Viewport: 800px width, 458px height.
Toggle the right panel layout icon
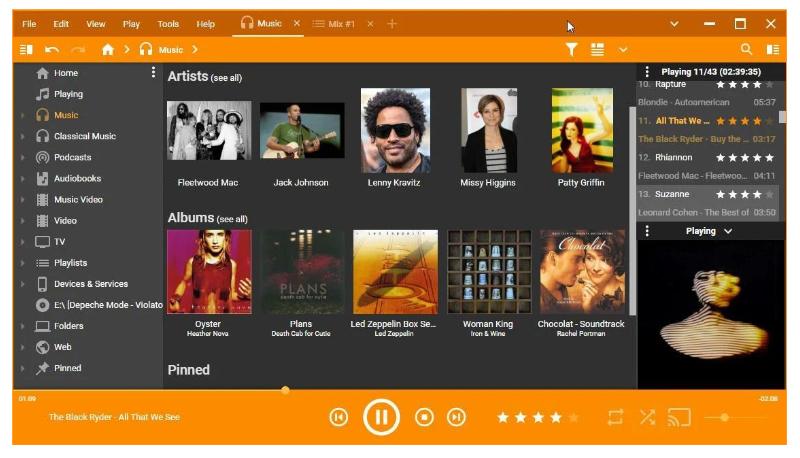pos(773,49)
